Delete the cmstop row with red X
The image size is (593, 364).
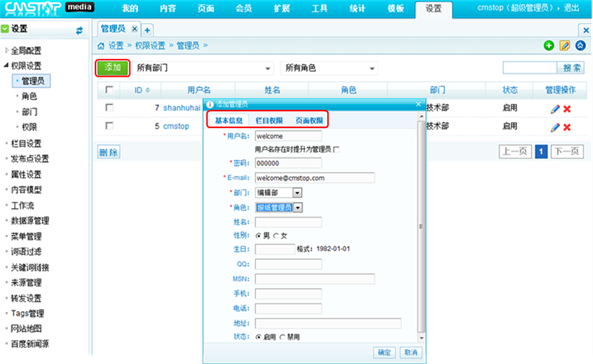click(567, 127)
